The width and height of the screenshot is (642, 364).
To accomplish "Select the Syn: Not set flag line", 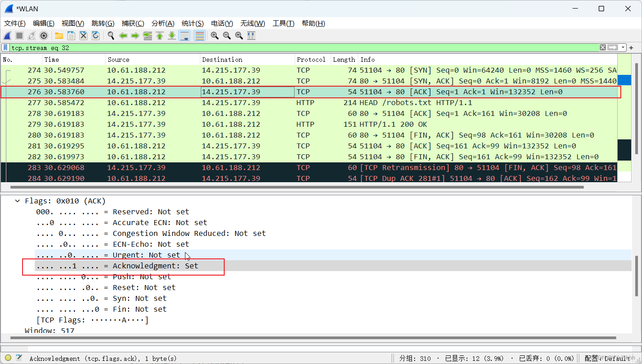I will pos(333,298).
